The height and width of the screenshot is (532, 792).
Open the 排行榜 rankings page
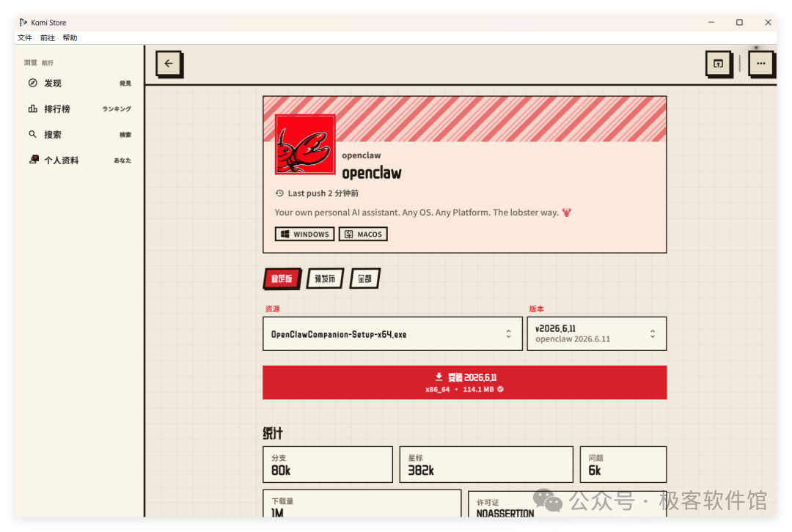[x=80, y=109]
